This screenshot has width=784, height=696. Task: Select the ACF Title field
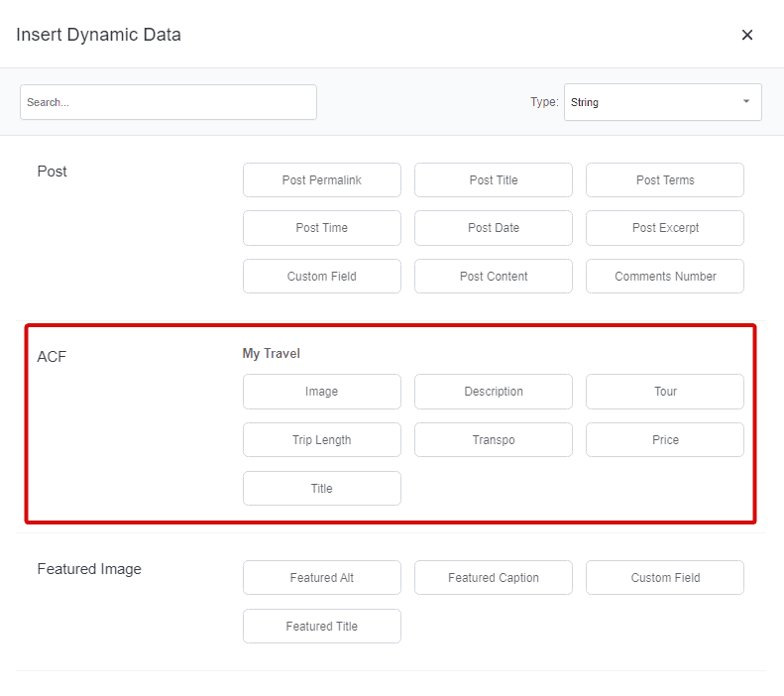321,489
